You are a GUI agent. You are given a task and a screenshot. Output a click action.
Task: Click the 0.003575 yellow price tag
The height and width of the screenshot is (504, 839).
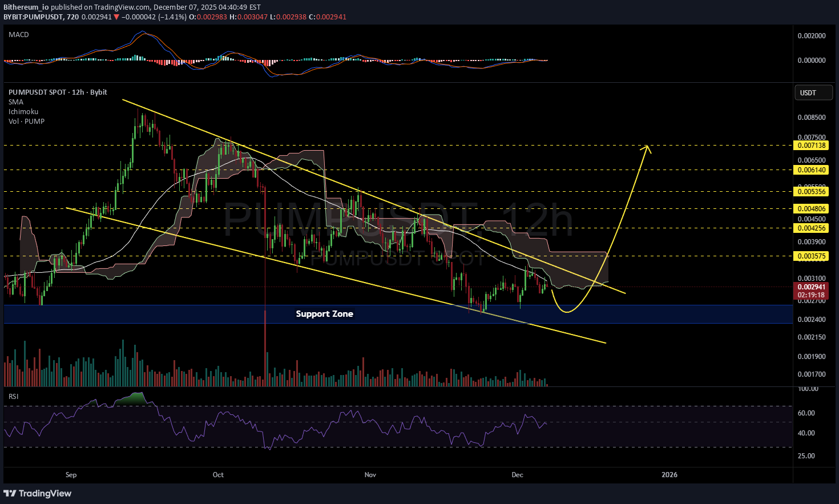811,256
